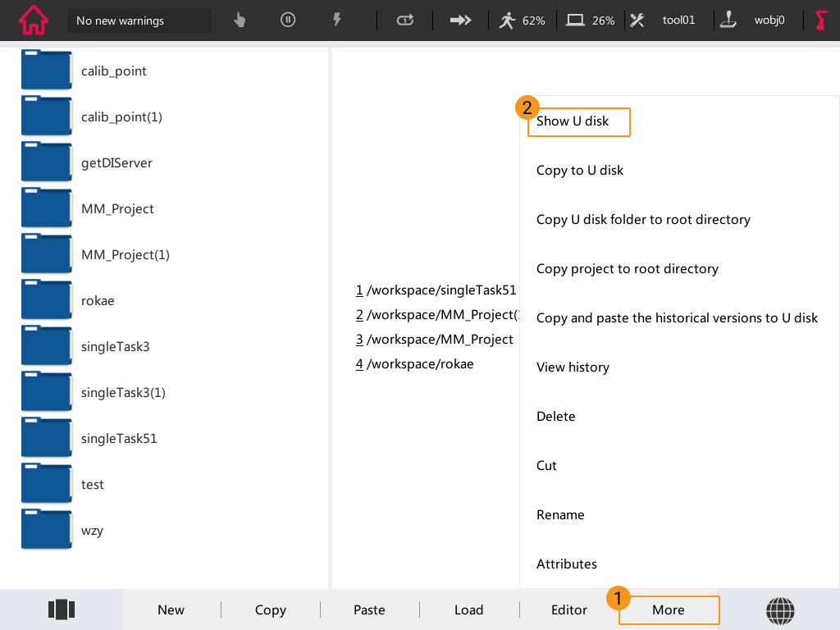Viewport: 840px width, 630px height.
Task: Click the bottom-left panel layout icon
Action: point(62,609)
